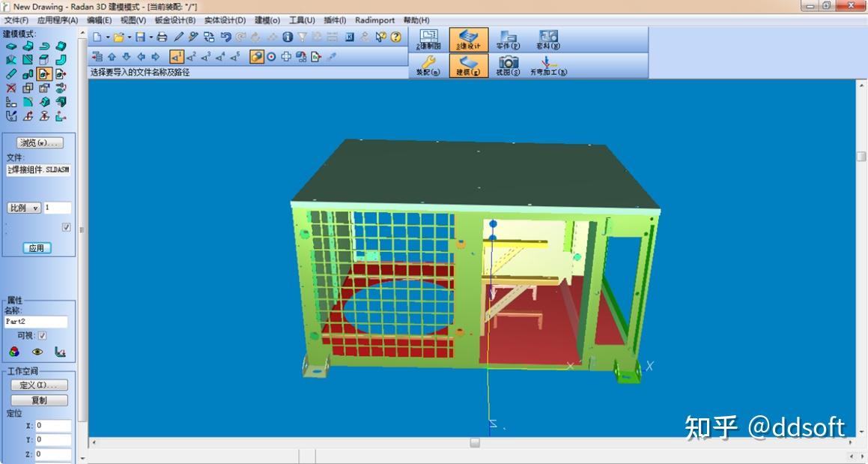This screenshot has height=464, width=868.
Task: Open the 钣金设计(B) menu
Action: tap(174, 20)
